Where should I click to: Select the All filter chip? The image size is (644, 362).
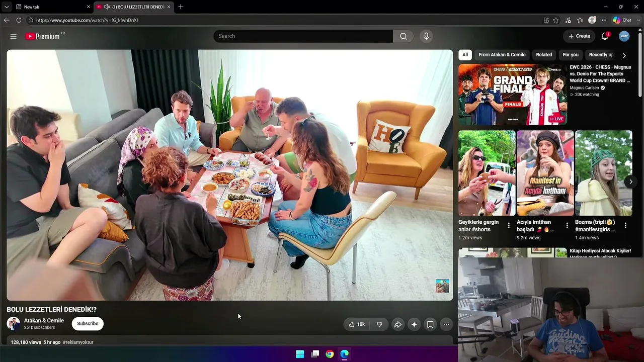click(465, 55)
